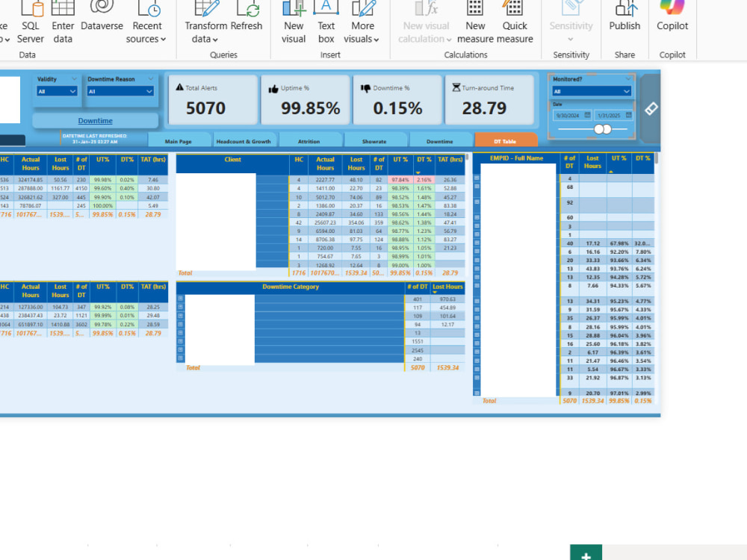Click the Downtime navigation button
Viewport: 747px width, 560px height.
[x=95, y=120]
